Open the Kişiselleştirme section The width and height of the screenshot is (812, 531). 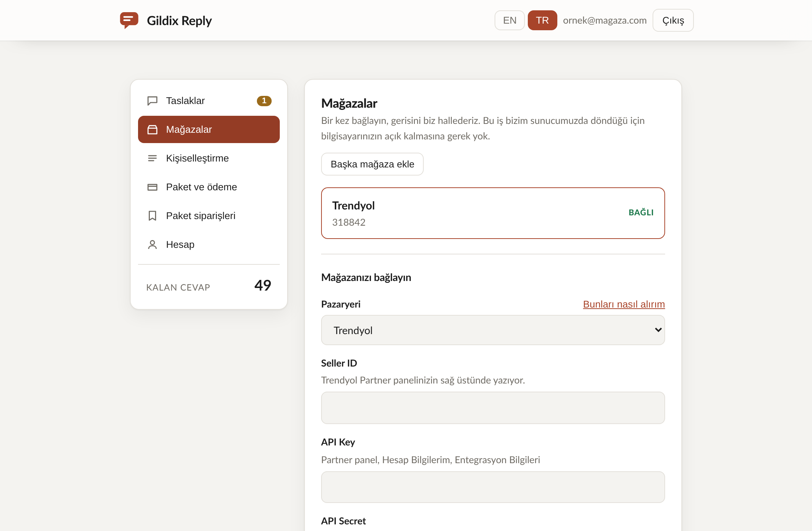[x=209, y=158]
